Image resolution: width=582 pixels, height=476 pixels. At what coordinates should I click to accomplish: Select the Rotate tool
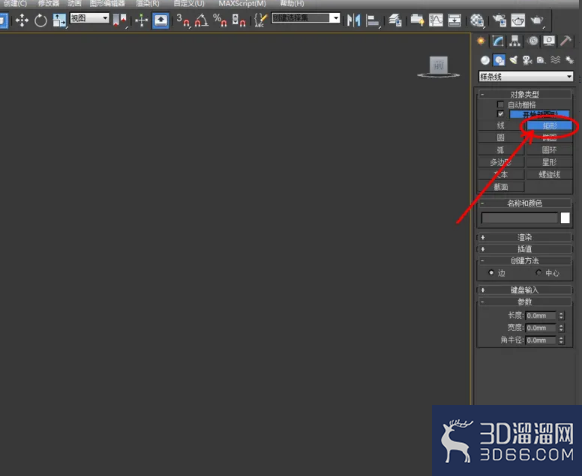40,20
